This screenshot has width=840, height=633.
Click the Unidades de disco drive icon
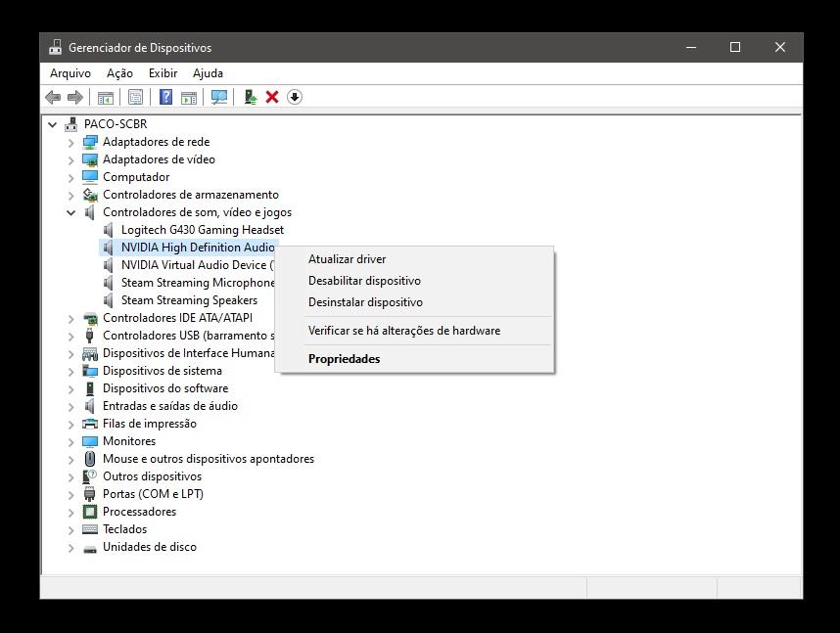[x=90, y=549]
